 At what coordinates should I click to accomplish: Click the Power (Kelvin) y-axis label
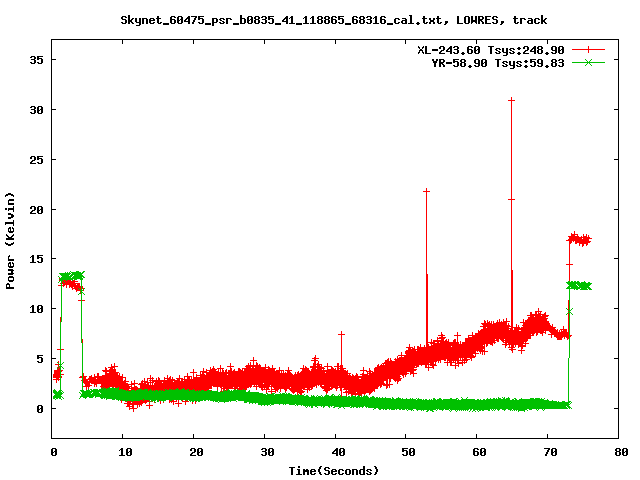coord(10,241)
